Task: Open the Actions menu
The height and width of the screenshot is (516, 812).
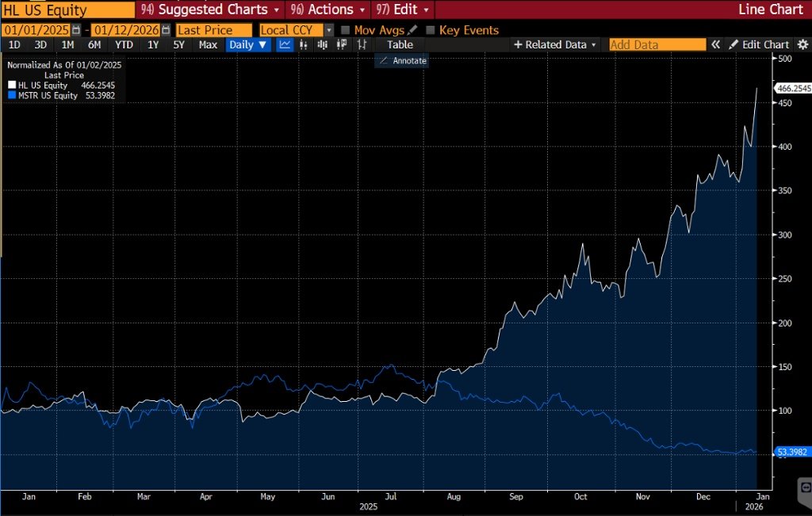Action: click(x=327, y=10)
